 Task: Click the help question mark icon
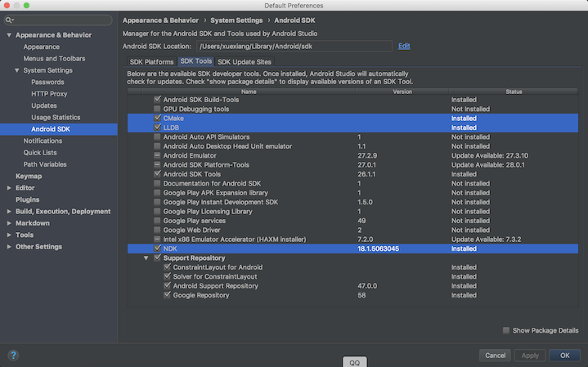click(x=13, y=356)
